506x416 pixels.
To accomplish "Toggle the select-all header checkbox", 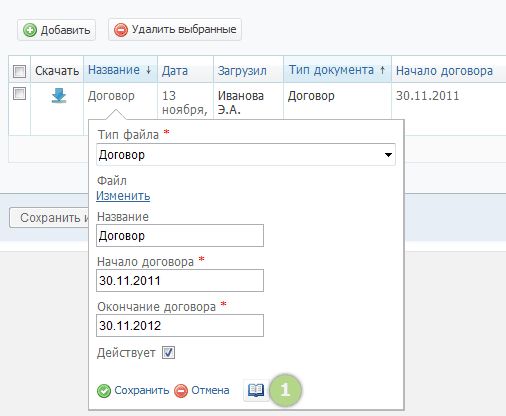I will (19, 71).
